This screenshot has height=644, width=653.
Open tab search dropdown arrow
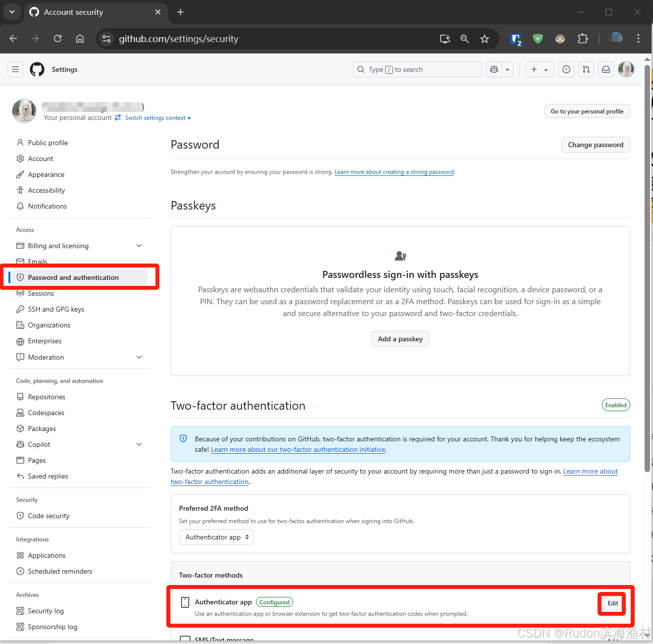click(12, 12)
